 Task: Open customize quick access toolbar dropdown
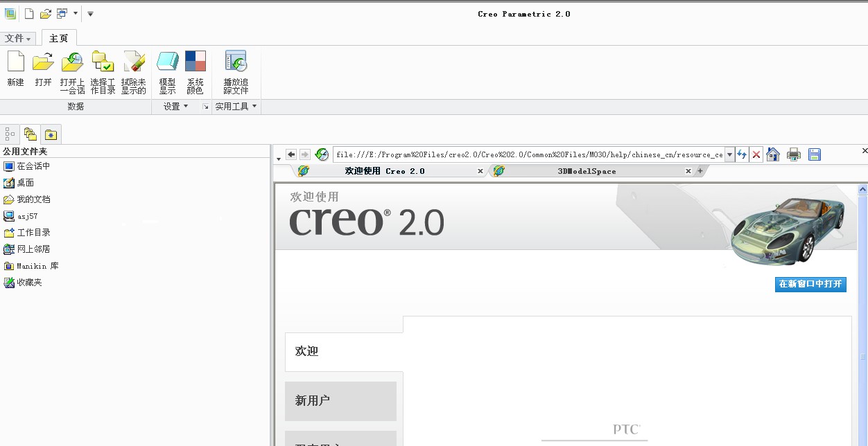(x=90, y=13)
